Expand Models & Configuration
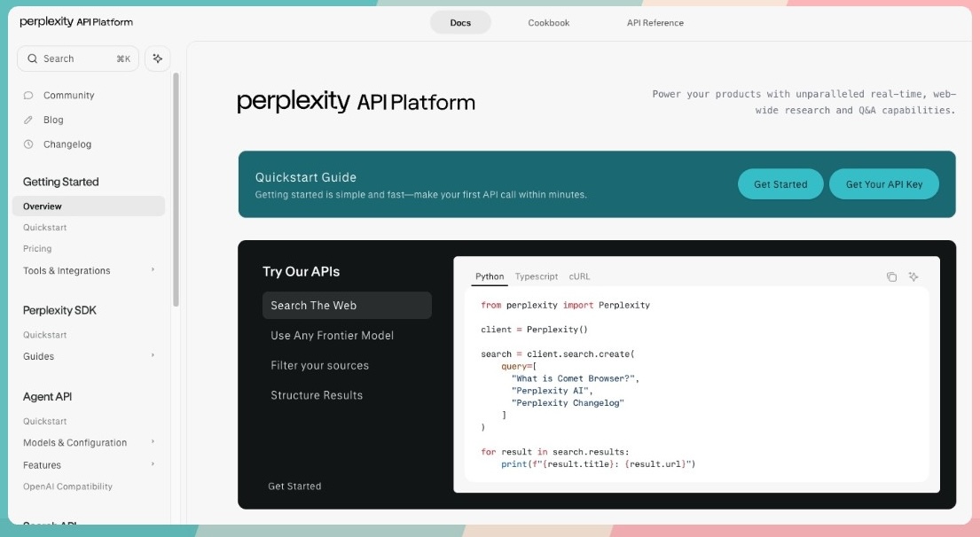Screen dimensions: 980x537 point(151,442)
